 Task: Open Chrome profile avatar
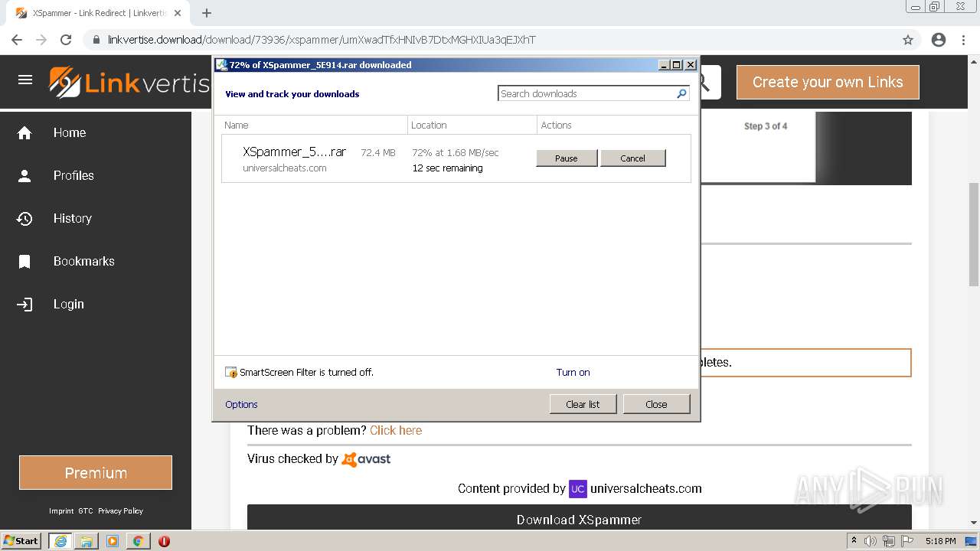tap(939, 40)
